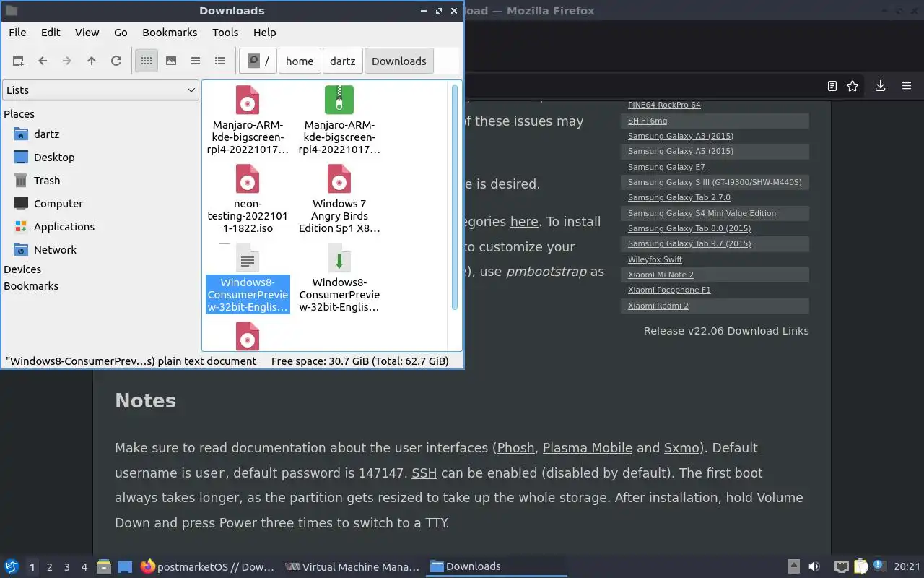Expand the Devices section in sidebar
Screen dimensions: 924x578
[22, 269]
